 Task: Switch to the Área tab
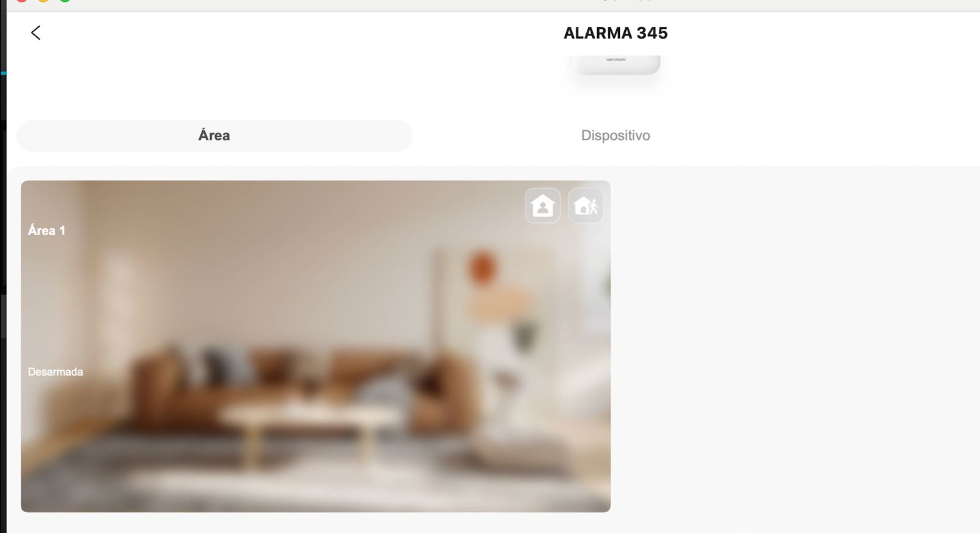[x=214, y=135]
